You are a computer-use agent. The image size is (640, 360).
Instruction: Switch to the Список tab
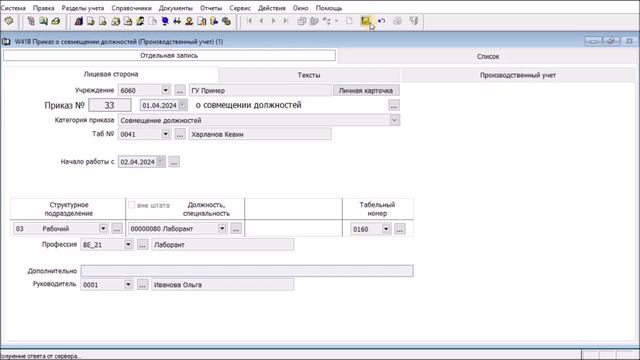click(x=488, y=56)
